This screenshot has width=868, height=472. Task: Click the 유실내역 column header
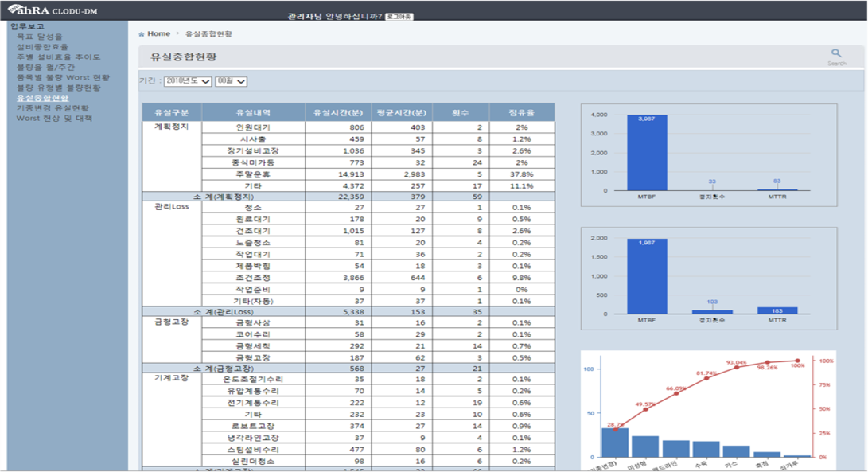(253, 112)
